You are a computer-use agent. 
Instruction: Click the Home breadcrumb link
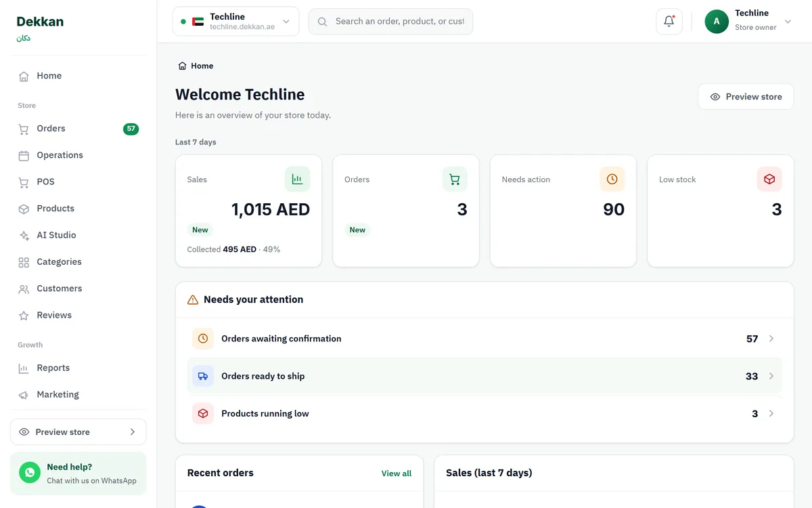[x=196, y=66]
